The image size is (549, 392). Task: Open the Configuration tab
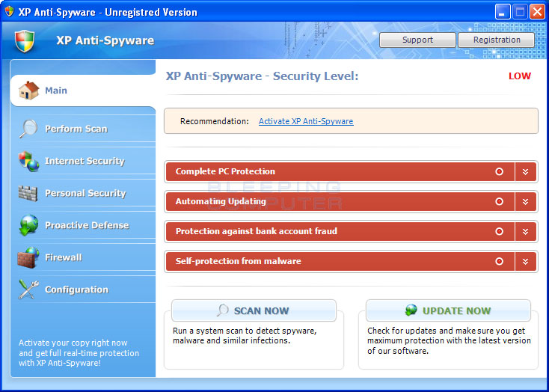tap(83, 290)
